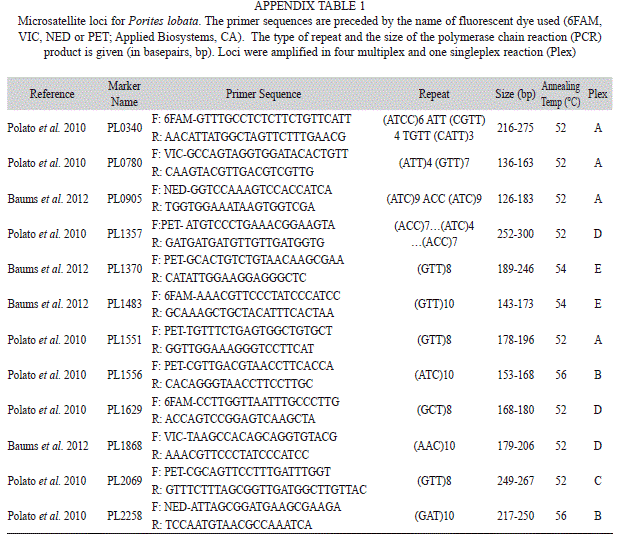The height and width of the screenshot is (537, 617).
Task: Click marker name PL0340
Action: (x=124, y=128)
